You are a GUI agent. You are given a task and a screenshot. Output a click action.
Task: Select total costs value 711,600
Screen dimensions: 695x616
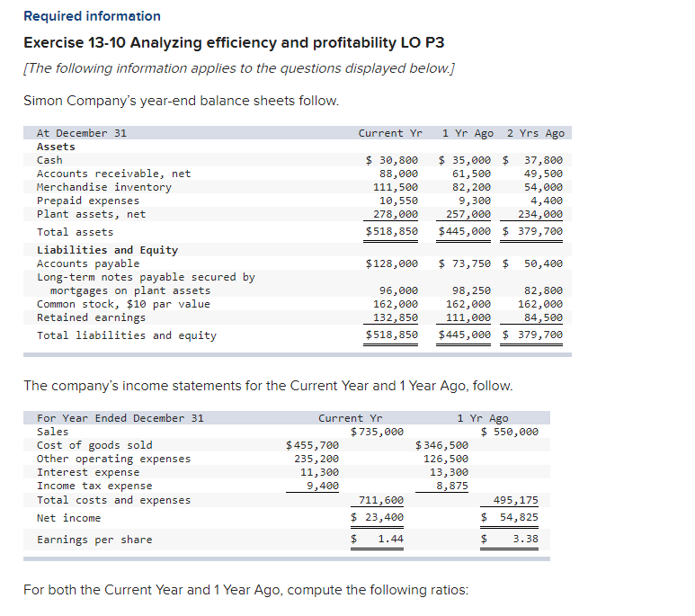point(381,500)
